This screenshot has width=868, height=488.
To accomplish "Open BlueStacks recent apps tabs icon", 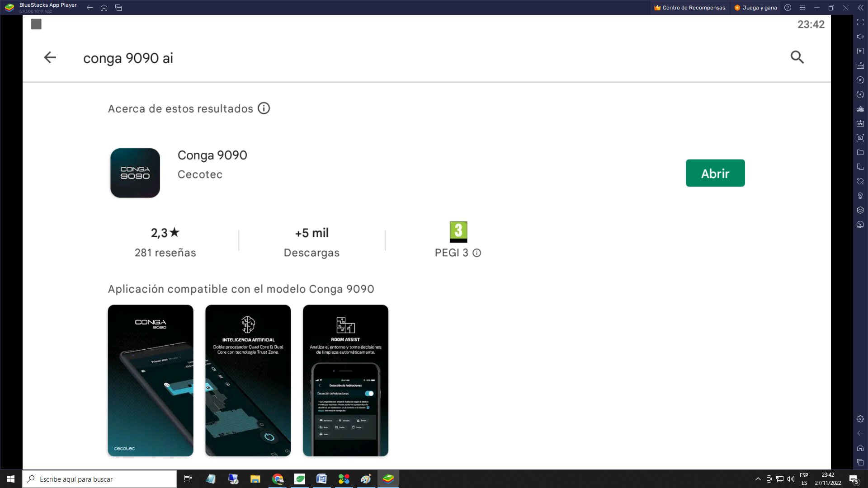I will 118,8.
